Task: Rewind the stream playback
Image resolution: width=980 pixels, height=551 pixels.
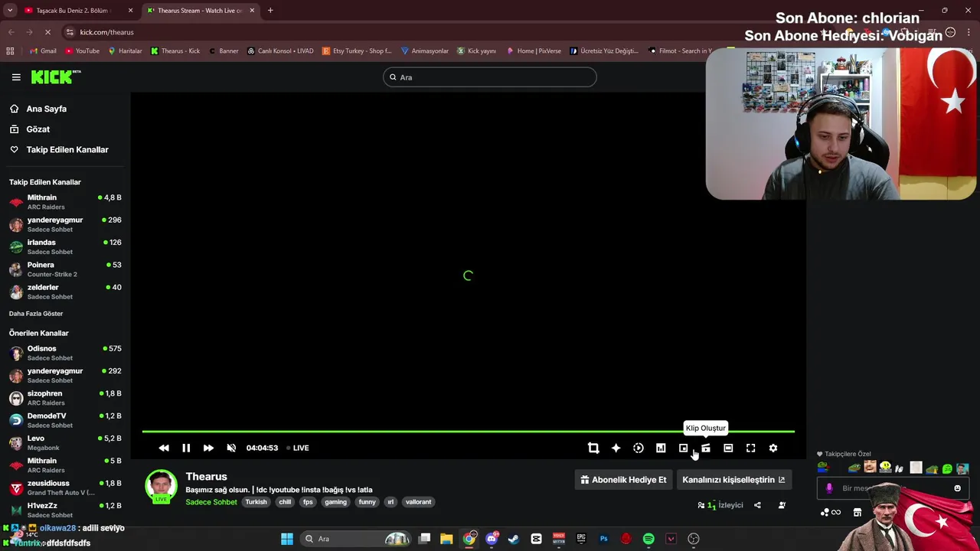Action: (164, 448)
